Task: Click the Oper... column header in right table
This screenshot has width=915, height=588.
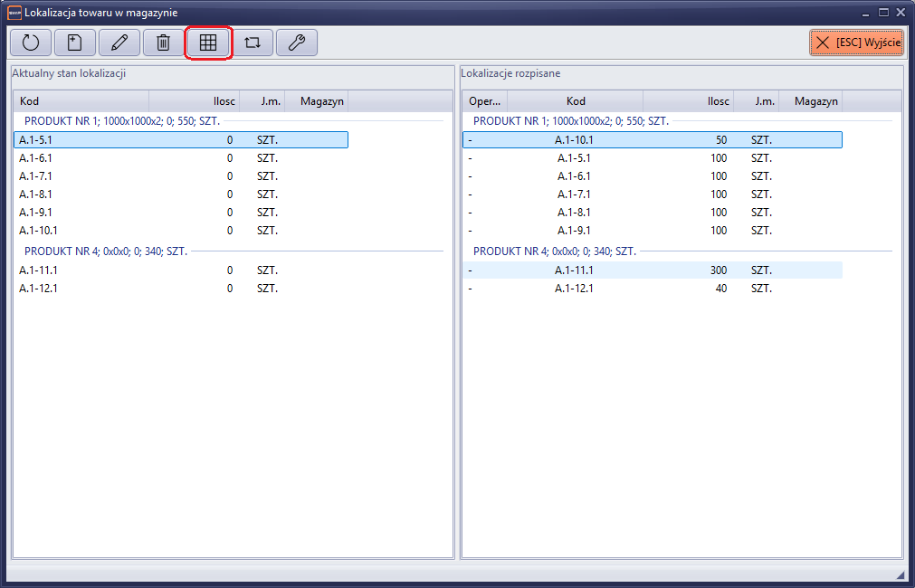Action: click(x=485, y=101)
